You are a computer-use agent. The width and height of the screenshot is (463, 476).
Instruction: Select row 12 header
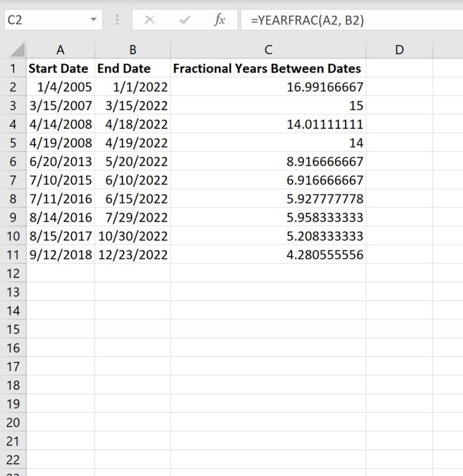12,273
